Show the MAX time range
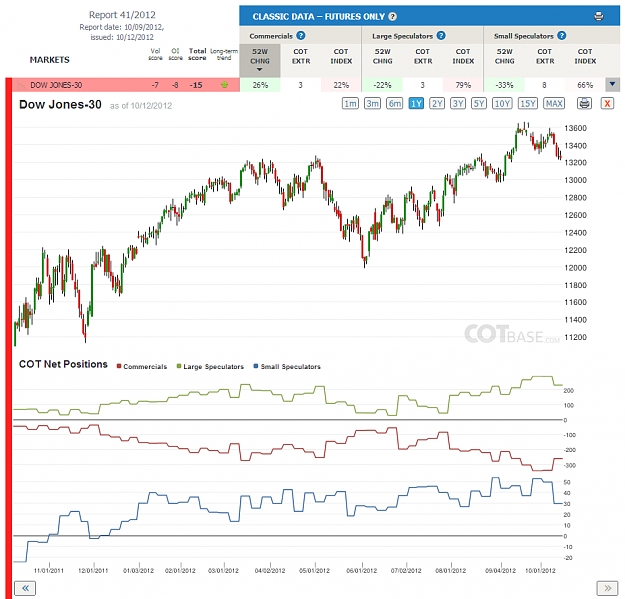The image size is (625, 599). point(554,104)
